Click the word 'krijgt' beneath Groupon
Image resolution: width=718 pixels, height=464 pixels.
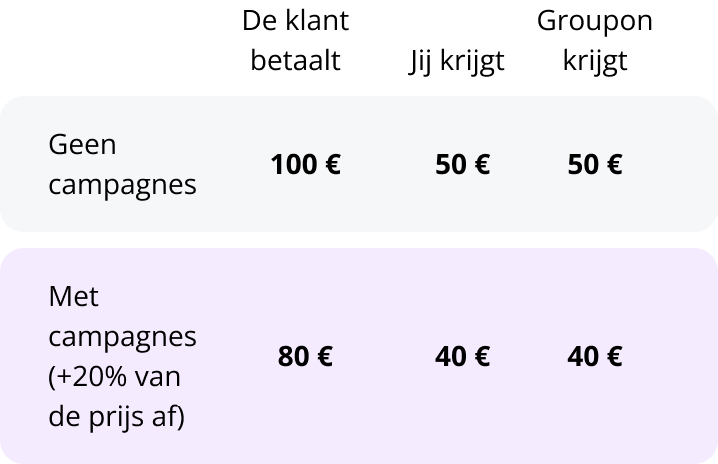(595, 61)
